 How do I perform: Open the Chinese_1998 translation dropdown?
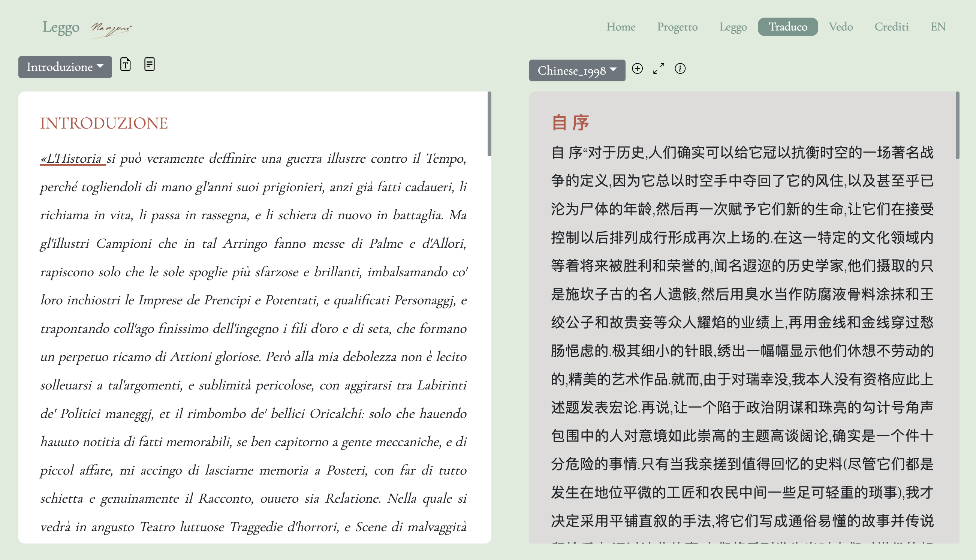577,70
